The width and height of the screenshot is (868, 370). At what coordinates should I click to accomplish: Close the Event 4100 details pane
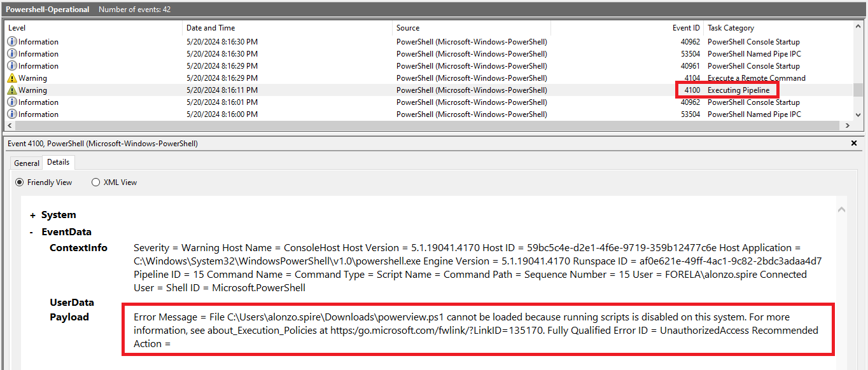pos(854,144)
